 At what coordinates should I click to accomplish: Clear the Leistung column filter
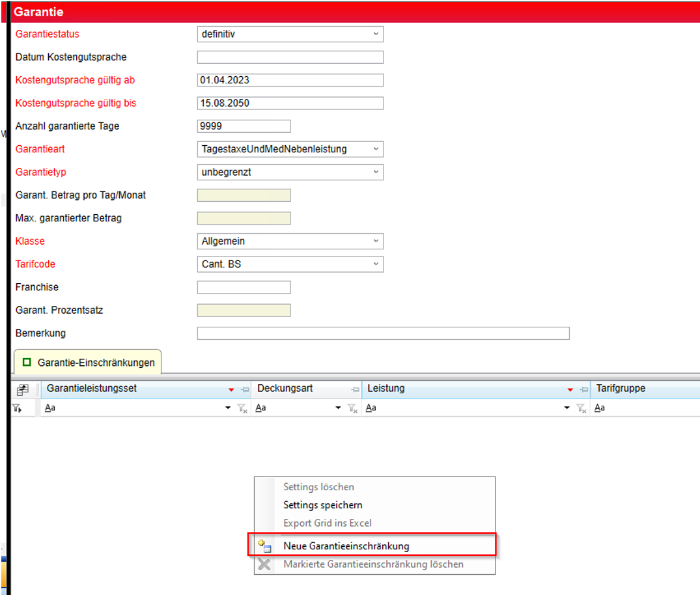pos(581,408)
